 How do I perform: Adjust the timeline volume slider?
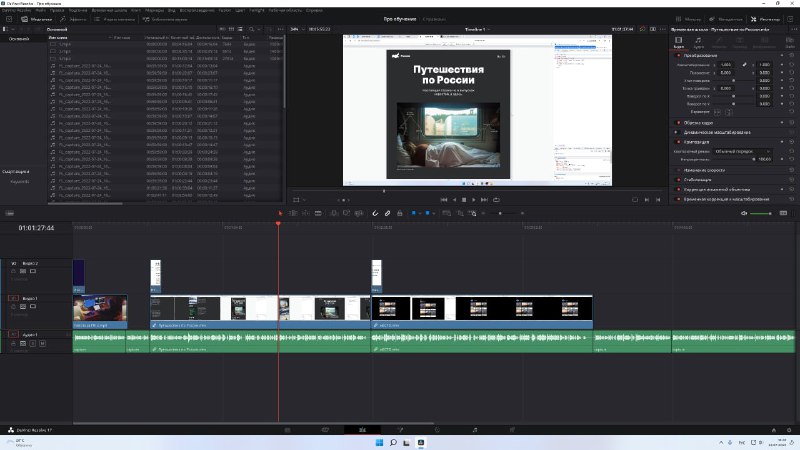761,213
